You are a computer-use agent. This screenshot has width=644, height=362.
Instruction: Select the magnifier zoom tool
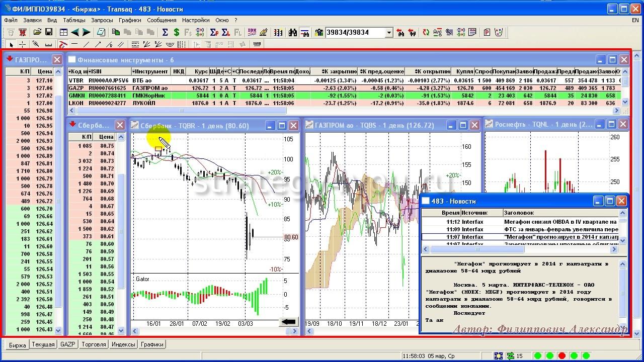point(36,44)
